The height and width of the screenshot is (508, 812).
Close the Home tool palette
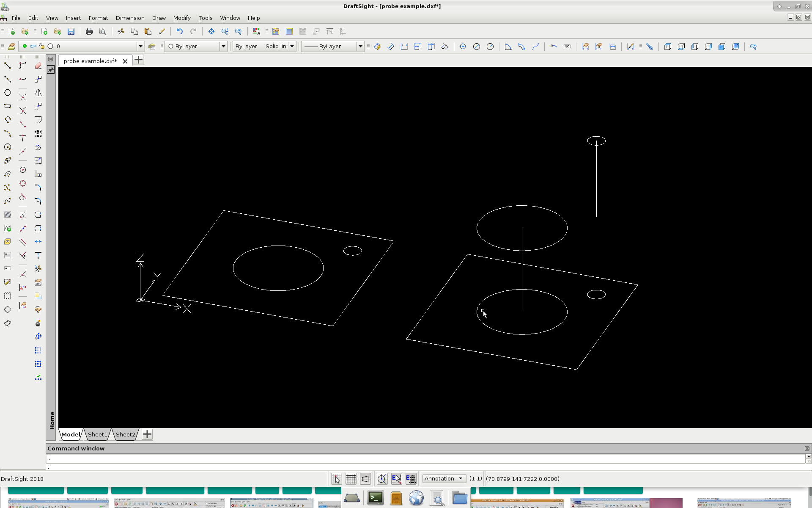point(51,59)
